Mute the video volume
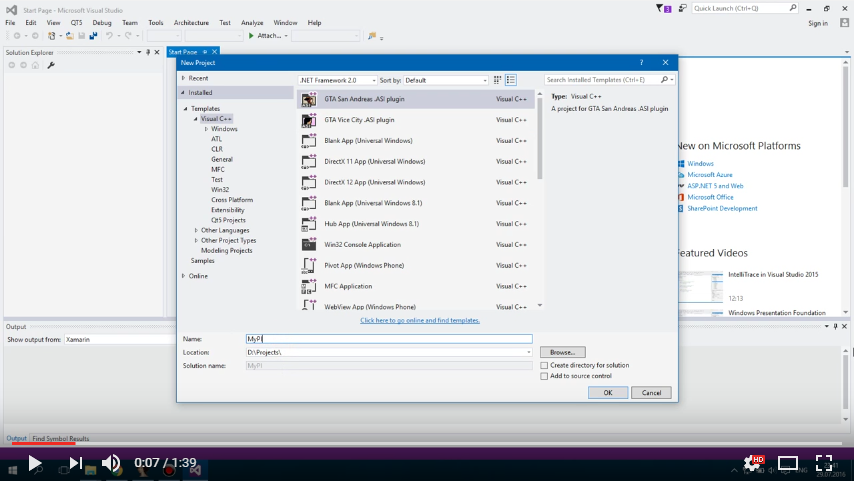The width and height of the screenshot is (854, 481). (x=112, y=464)
